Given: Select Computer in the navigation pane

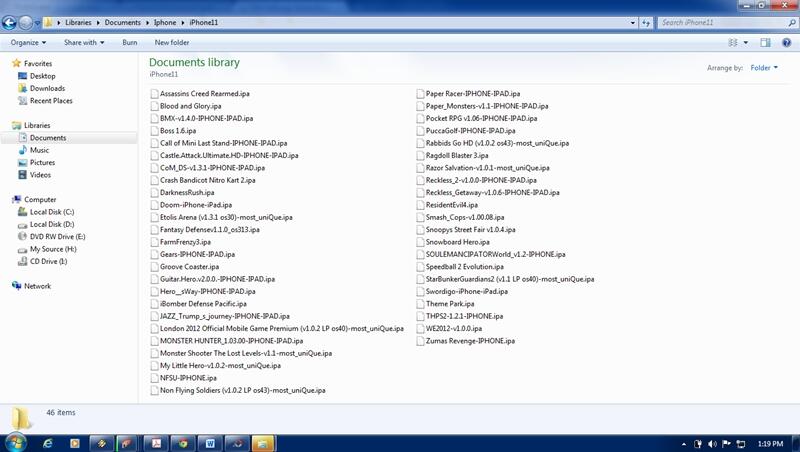Looking at the screenshot, I should click(34, 200).
